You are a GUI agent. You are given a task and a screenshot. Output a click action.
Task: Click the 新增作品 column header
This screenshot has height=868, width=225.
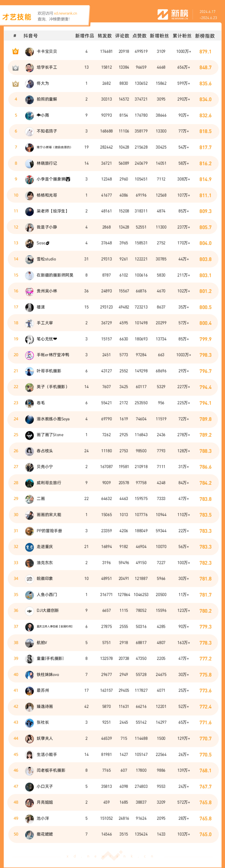(x=84, y=36)
